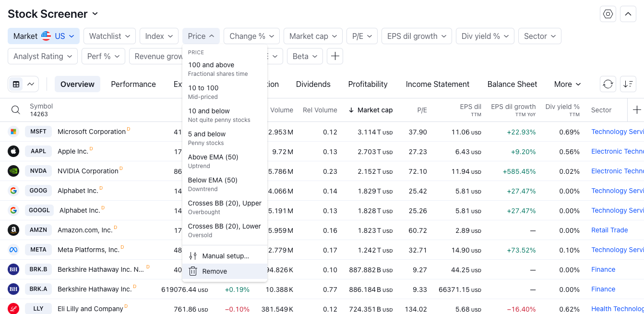This screenshot has width=644, height=314.
Task: Select the '10 and below' price option
Action: [x=225, y=115]
